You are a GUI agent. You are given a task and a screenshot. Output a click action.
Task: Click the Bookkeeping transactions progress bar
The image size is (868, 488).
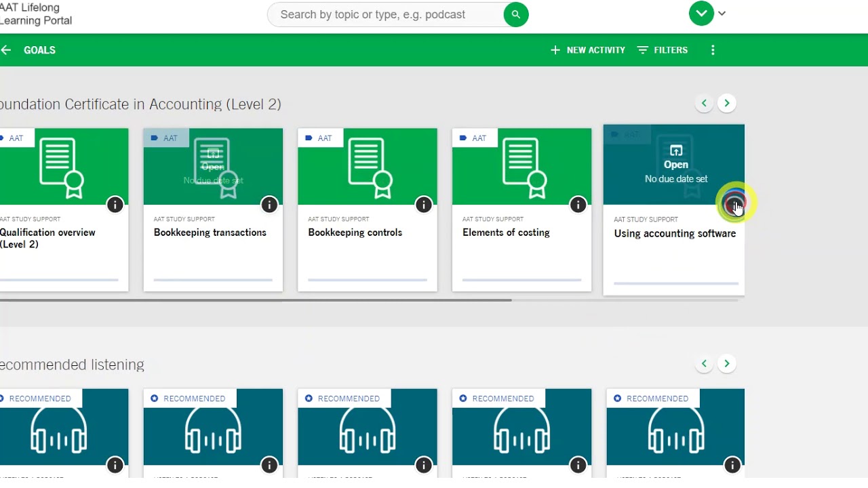(213, 279)
